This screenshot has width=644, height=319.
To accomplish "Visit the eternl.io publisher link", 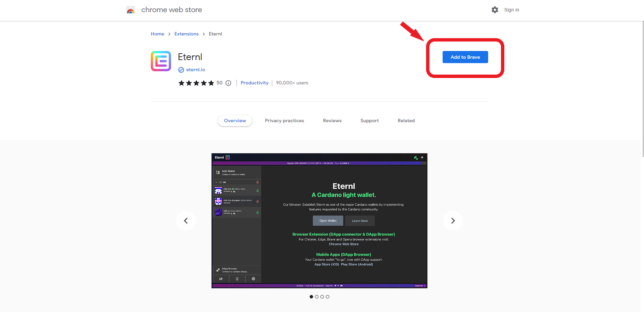I will click(x=196, y=70).
